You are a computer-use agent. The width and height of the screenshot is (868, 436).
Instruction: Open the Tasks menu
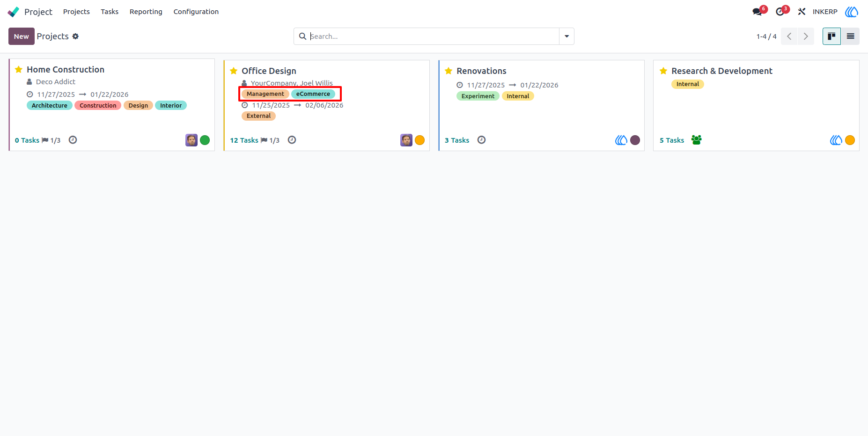pyautogui.click(x=110, y=12)
